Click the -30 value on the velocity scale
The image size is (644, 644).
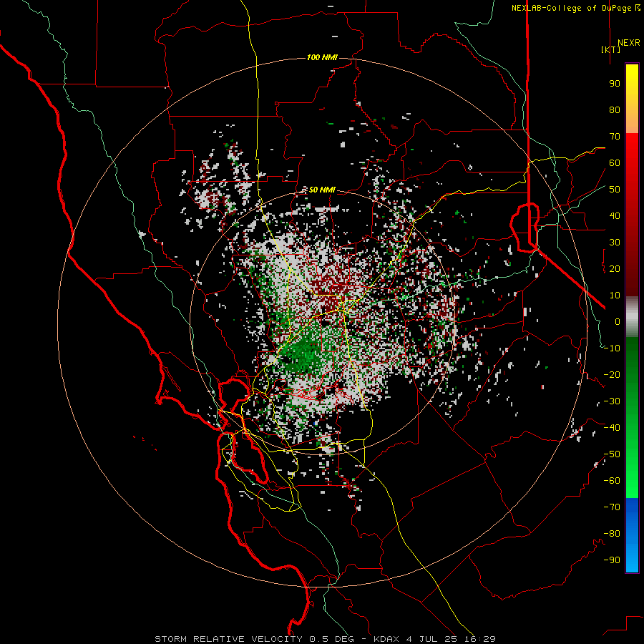pyautogui.click(x=612, y=401)
